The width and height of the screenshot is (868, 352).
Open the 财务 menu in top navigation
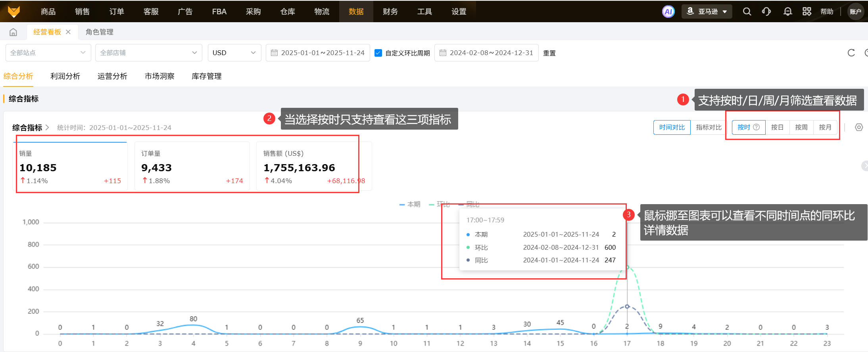390,11
